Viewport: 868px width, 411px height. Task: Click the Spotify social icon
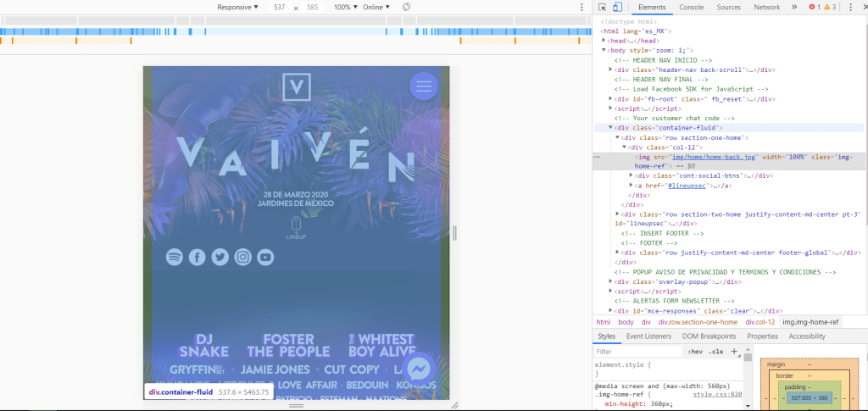click(175, 257)
